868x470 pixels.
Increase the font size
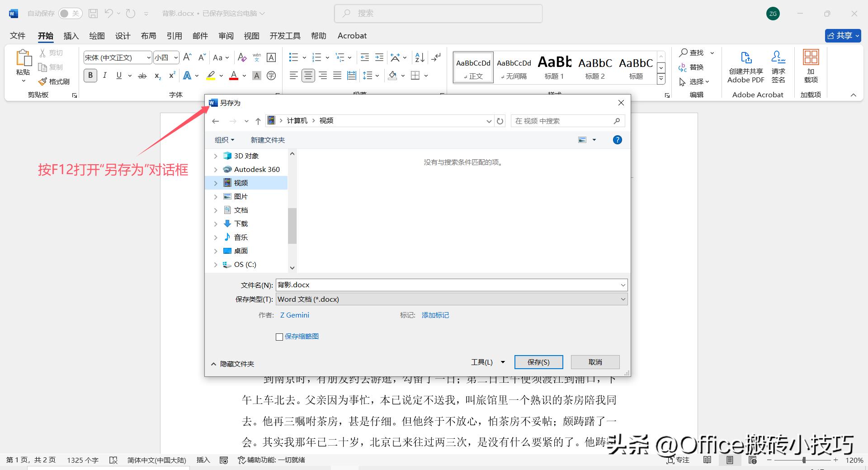[x=188, y=57]
